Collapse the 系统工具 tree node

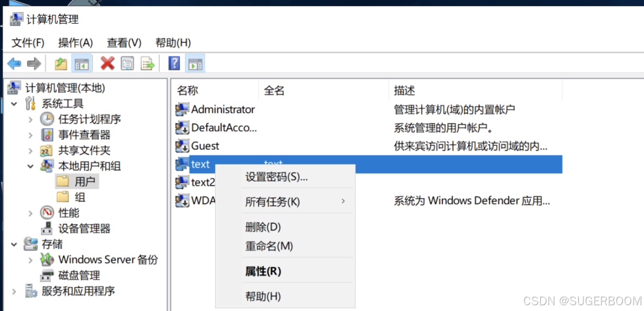coord(14,103)
